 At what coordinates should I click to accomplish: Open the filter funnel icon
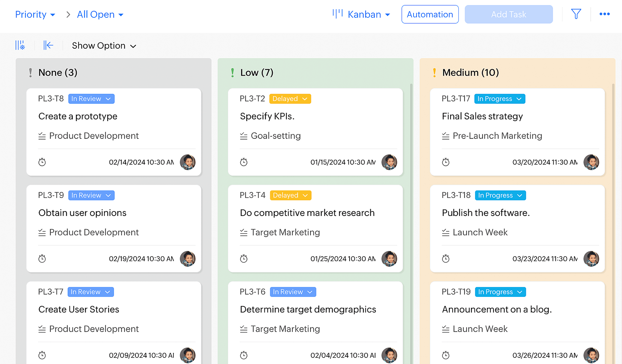(576, 14)
